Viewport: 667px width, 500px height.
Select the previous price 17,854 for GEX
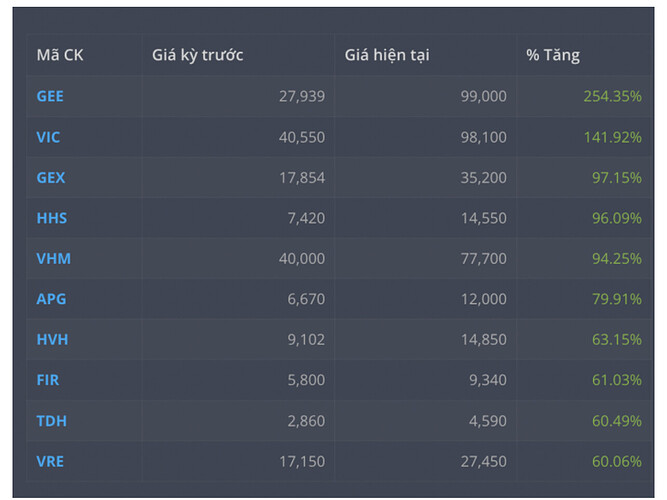coord(300,177)
